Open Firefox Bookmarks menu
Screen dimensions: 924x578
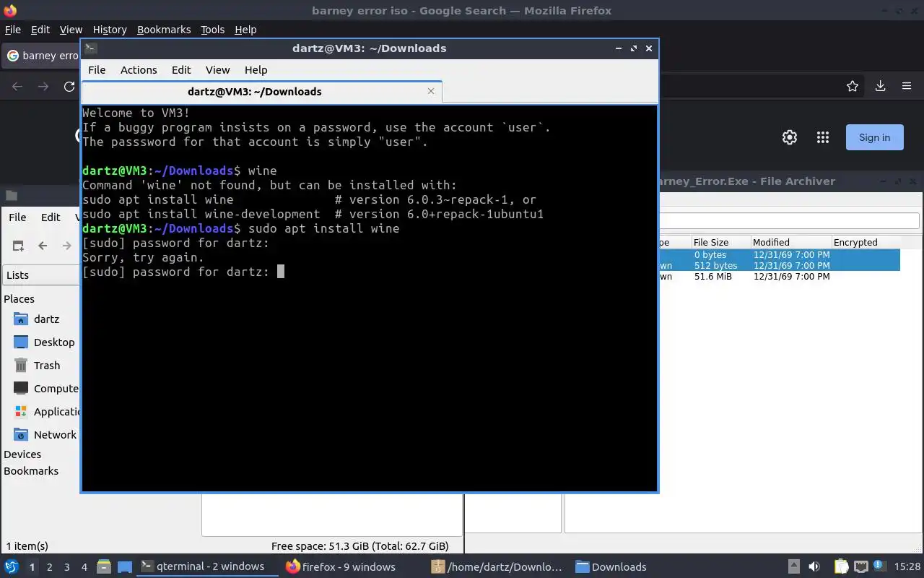pyautogui.click(x=164, y=30)
